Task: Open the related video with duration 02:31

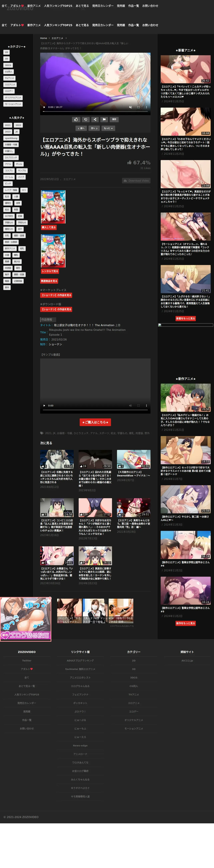Action: pos(134,459)
